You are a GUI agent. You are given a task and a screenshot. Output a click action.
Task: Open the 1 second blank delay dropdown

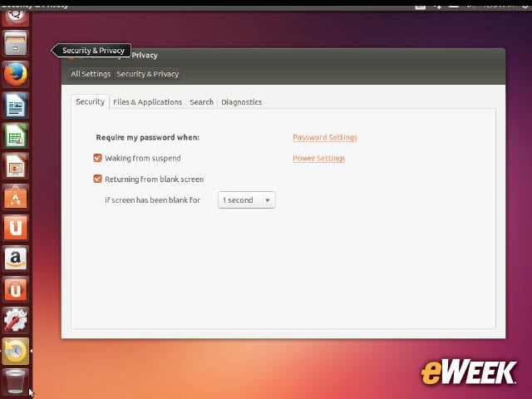click(247, 199)
